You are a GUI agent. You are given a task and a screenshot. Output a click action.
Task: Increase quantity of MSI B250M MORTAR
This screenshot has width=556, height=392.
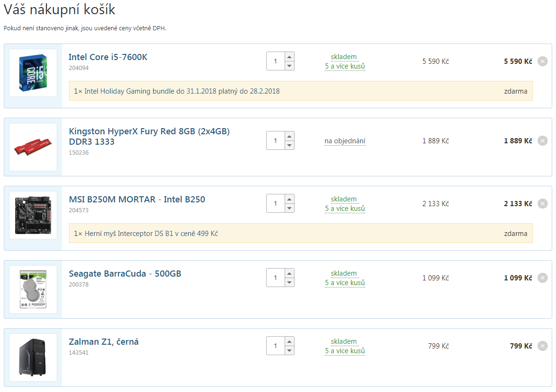[x=289, y=199]
